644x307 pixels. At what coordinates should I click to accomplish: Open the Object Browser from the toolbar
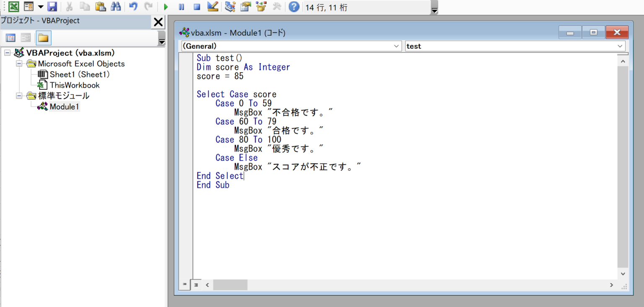(x=262, y=7)
